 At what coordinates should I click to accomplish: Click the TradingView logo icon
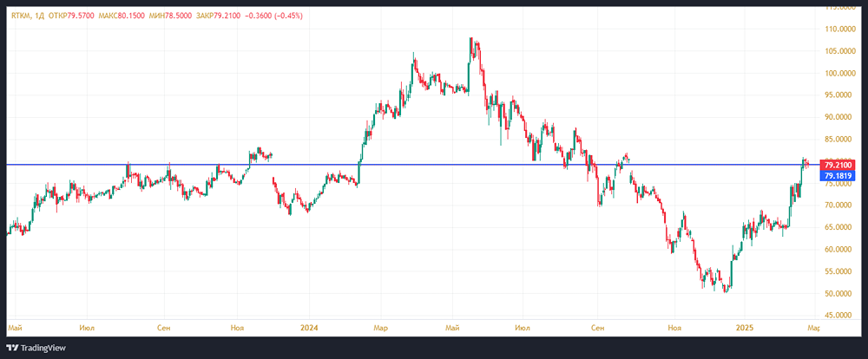(13, 347)
